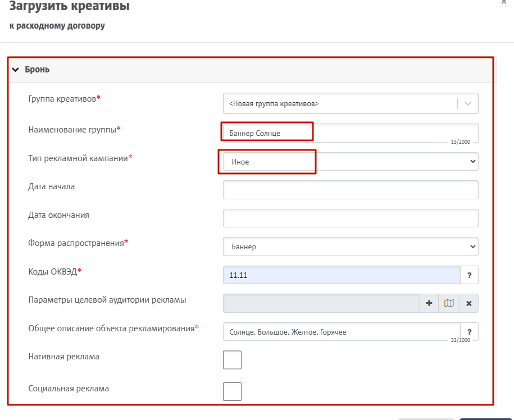Clear target audience parameters with the x icon
The height and width of the screenshot is (420, 514).
pyautogui.click(x=468, y=303)
